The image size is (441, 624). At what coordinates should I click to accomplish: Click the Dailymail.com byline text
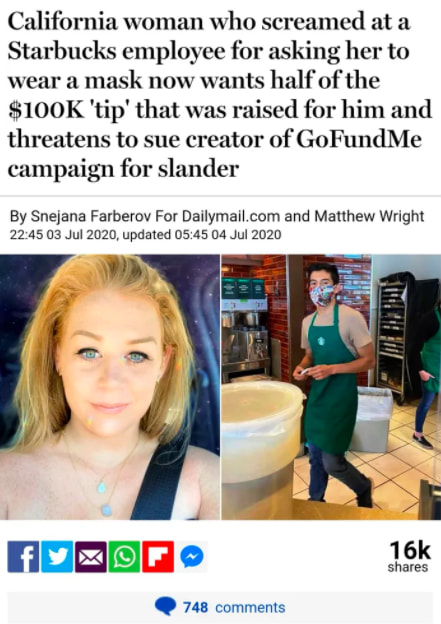(x=231, y=216)
